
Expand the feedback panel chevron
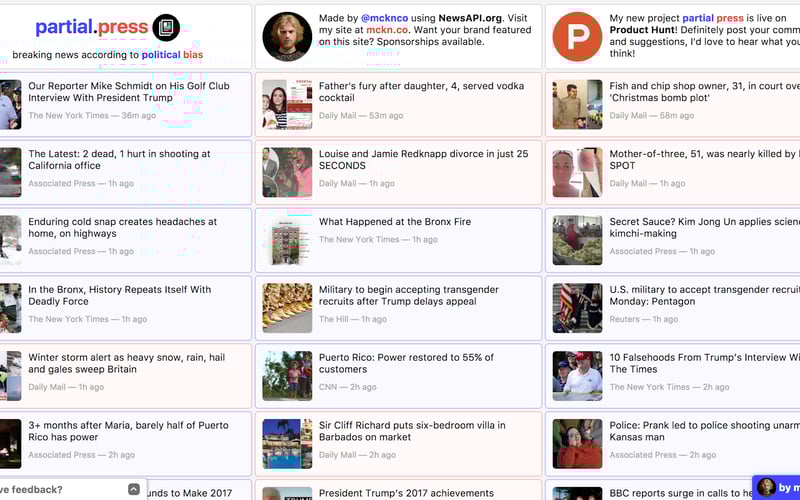pyautogui.click(x=134, y=489)
